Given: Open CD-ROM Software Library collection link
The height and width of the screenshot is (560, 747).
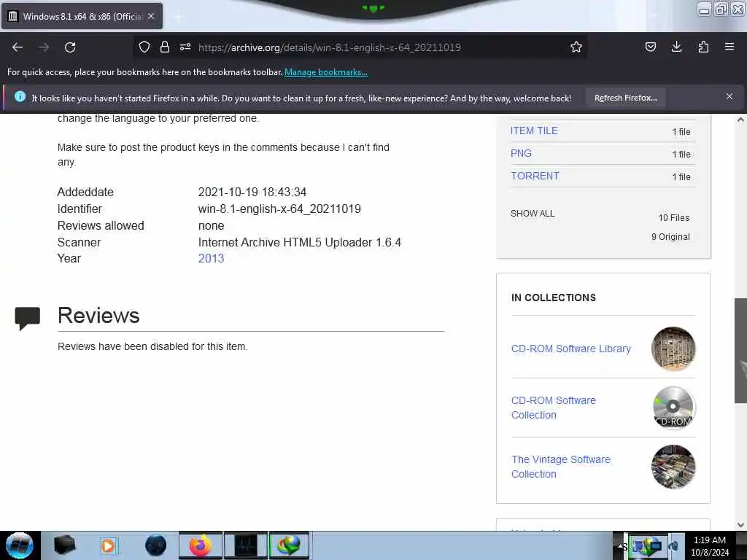Looking at the screenshot, I should point(570,349).
